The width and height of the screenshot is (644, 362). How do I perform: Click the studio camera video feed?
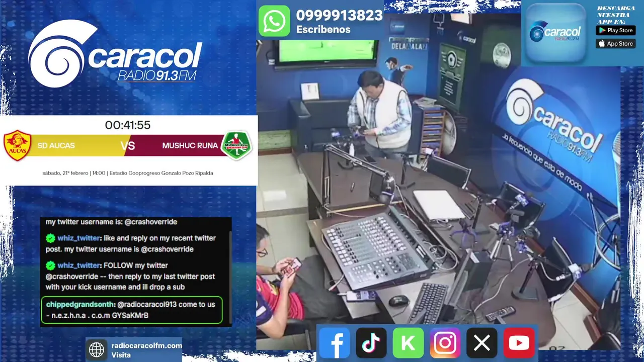pos(438,181)
